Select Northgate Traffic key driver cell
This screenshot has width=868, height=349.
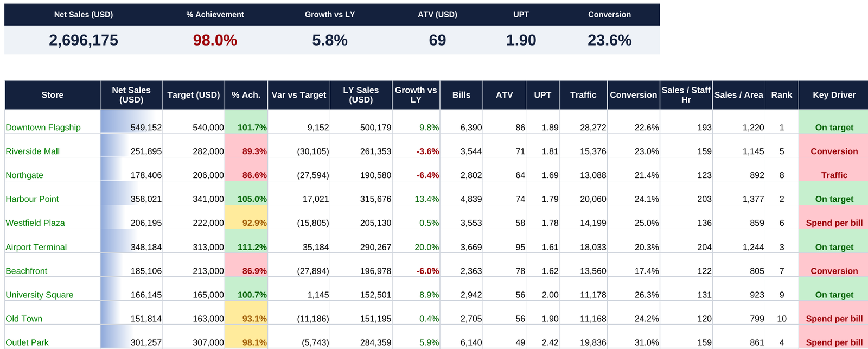tap(833, 169)
